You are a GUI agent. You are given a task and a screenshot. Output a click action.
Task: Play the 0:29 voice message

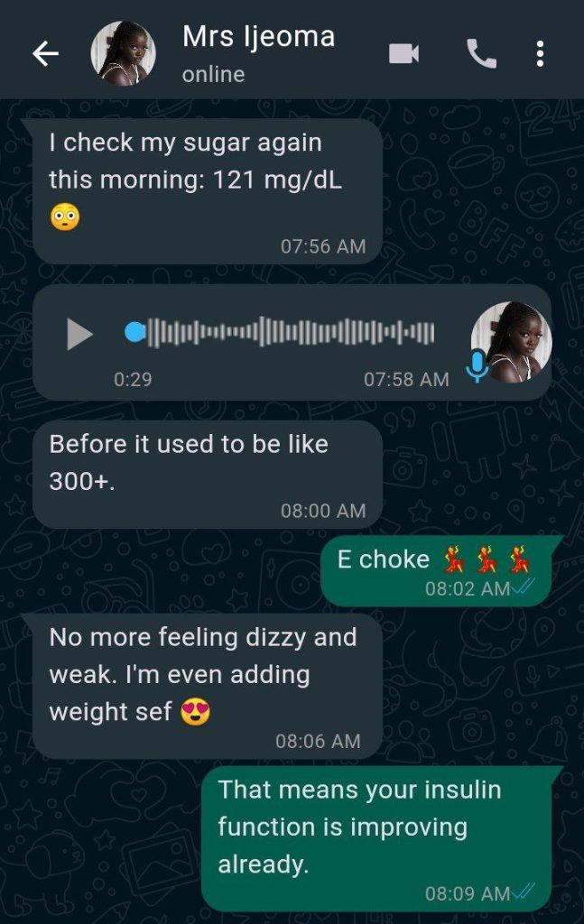click(79, 334)
